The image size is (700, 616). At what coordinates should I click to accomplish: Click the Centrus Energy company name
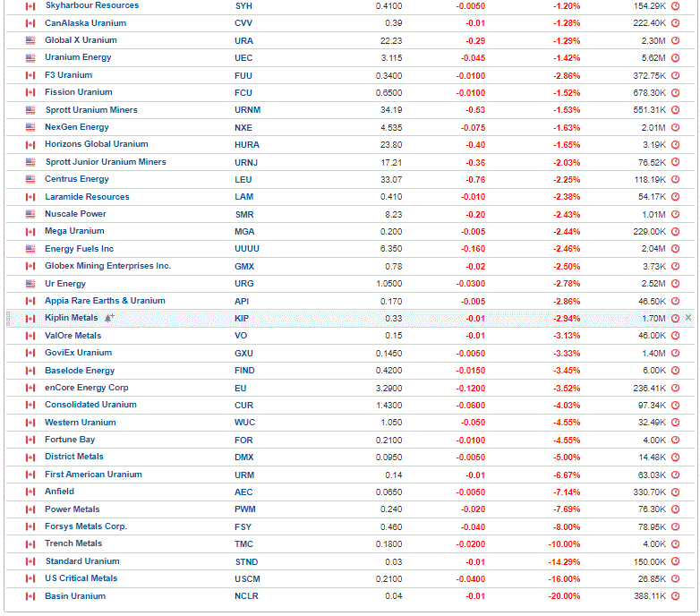click(77, 179)
